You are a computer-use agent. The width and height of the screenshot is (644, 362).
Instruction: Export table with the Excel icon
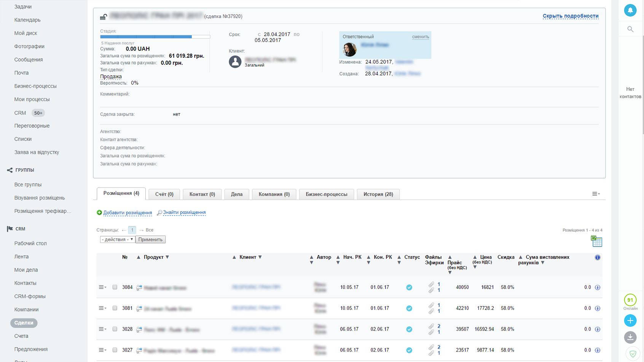(596, 241)
